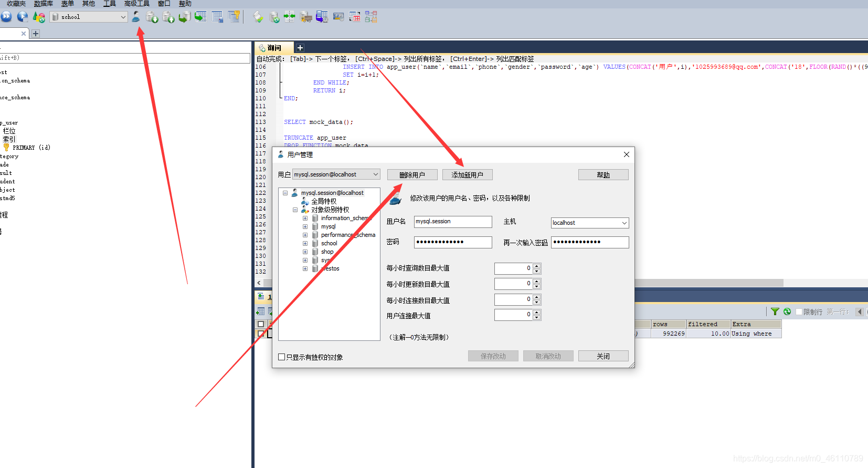
Task: Open the schema designer diagram icon
Action: [371, 17]
